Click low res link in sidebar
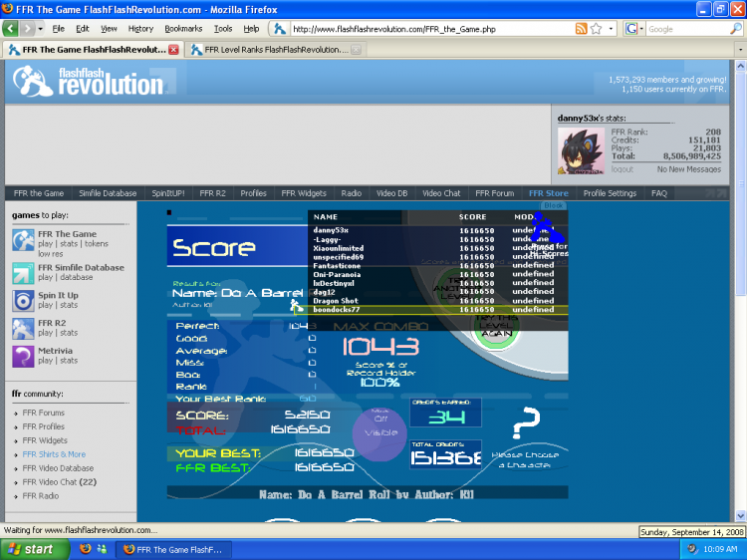 coord(51,253)
